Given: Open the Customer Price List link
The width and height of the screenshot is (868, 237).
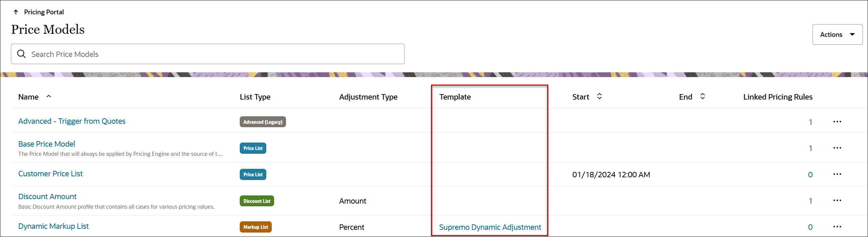Looking at the screenshot, I should pyautogui.click(x=50, y=174).
